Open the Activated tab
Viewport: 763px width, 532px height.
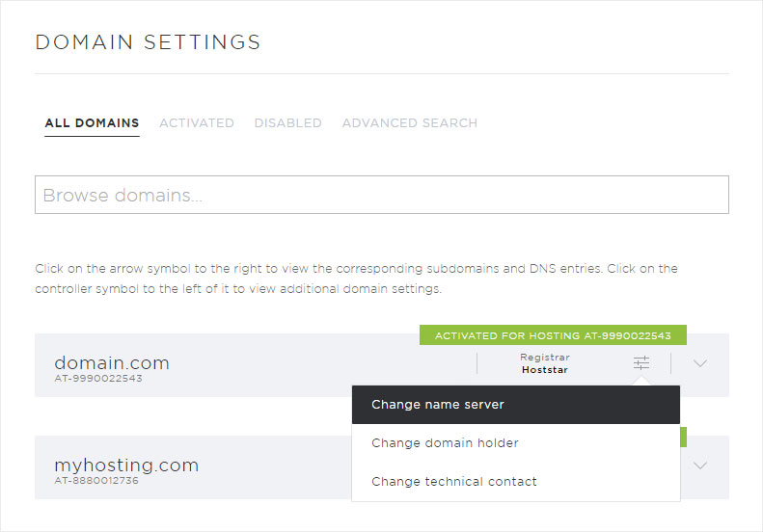click(196, 123)
